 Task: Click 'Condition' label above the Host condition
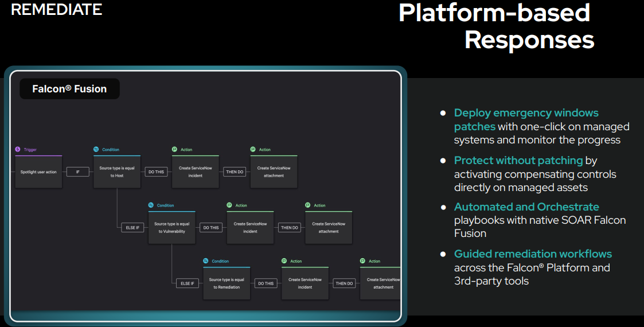[111, 150]
